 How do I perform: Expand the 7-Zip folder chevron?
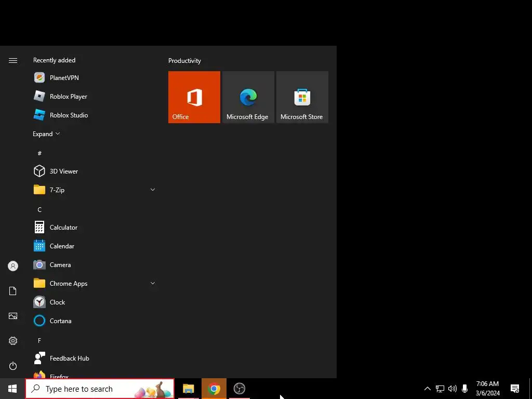click(153, 190)
